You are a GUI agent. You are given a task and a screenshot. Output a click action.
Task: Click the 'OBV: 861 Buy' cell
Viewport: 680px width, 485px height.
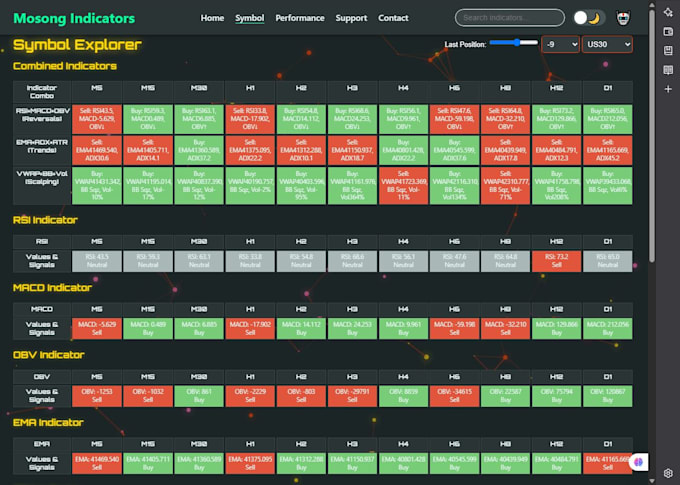[x=199, y=396]
